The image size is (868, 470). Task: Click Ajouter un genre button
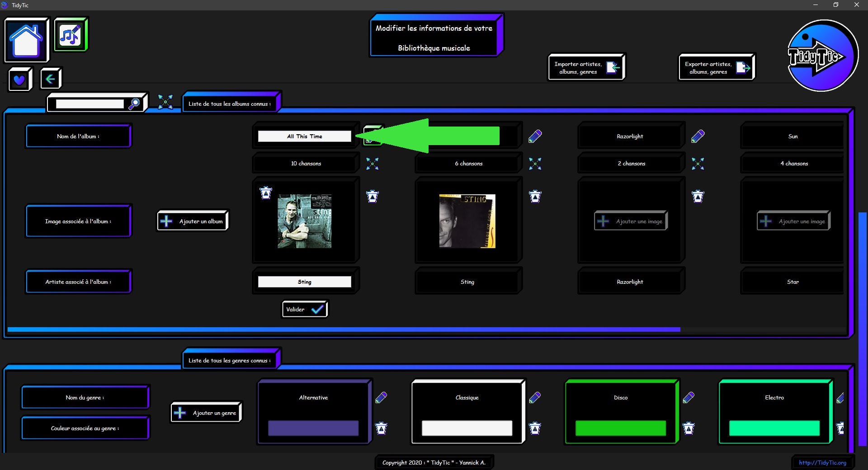point(206,413)
